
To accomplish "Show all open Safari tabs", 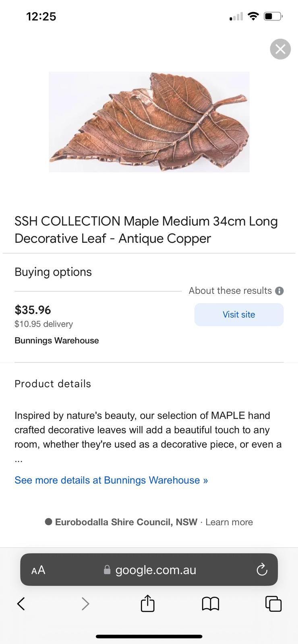I will [273, 603].
